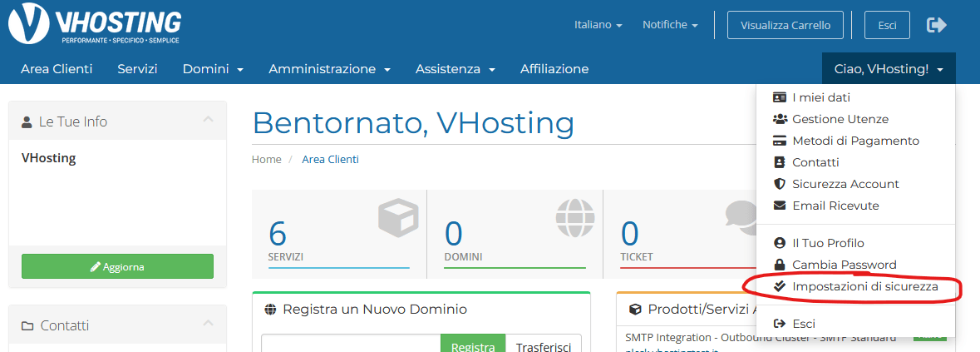Click the users icon beside Gestione Utenze
The width and height of the screenshot is (980, 352).
tap(779, 119)
